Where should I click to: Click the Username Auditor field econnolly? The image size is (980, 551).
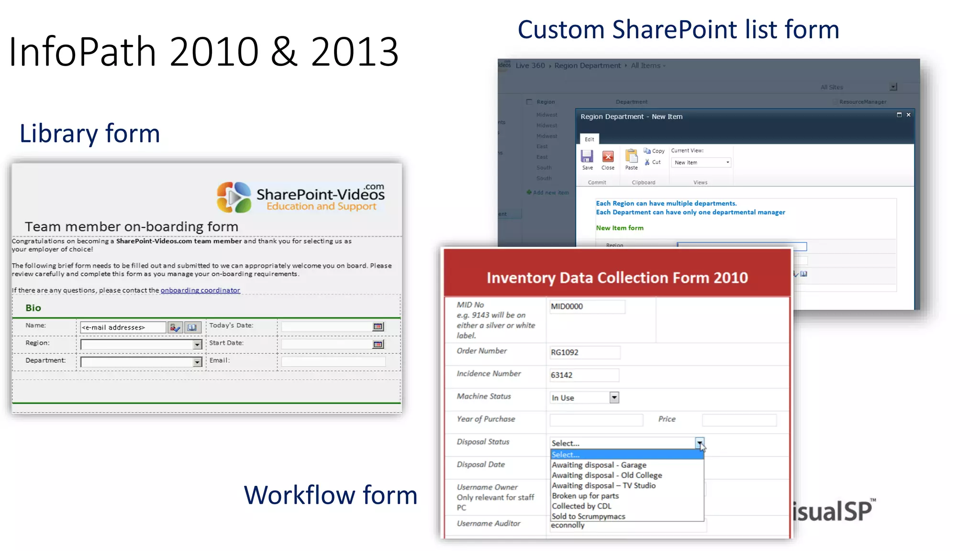628,526
